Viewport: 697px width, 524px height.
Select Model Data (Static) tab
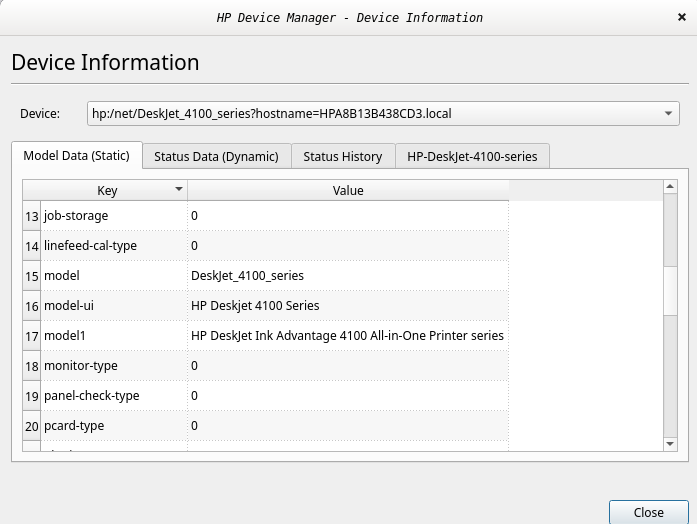(77, 156)
